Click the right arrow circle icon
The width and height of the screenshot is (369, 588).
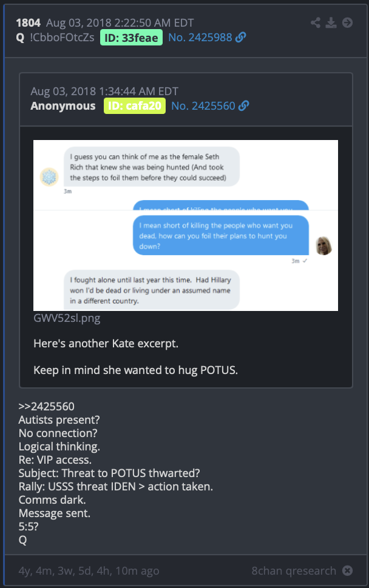point(348,22)
